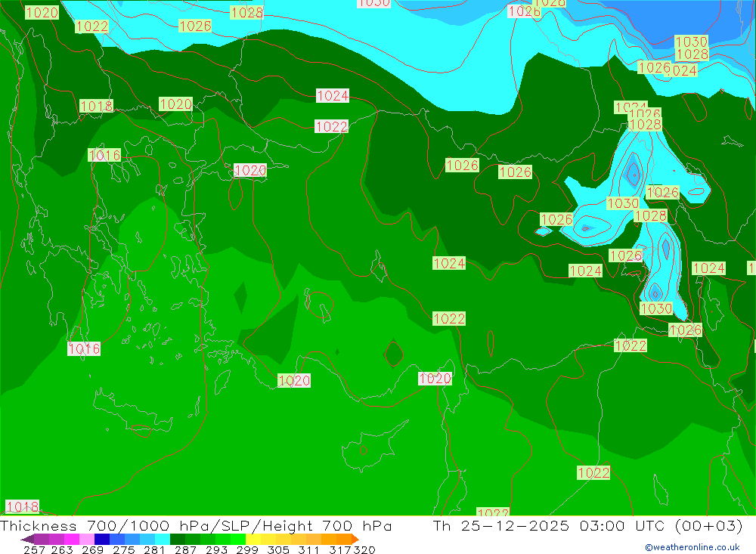Click the purple left arrow tip of the color scale
Screen dimensions: 756x554
tap(27, 539)
